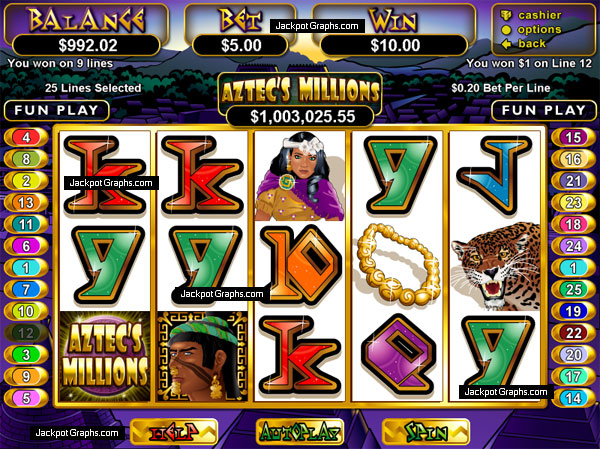The image size is (600, 449).
Task: Click the Spin button
Action: coord(426,433)
